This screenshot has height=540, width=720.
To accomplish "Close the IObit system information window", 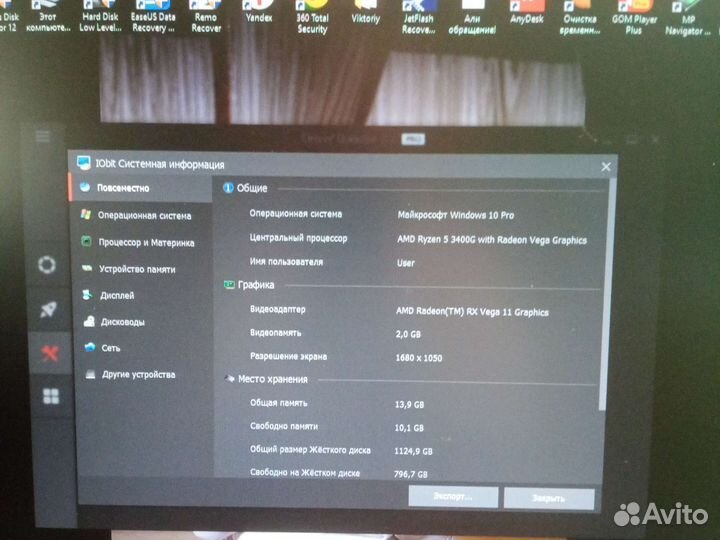I will click(606, 167).
